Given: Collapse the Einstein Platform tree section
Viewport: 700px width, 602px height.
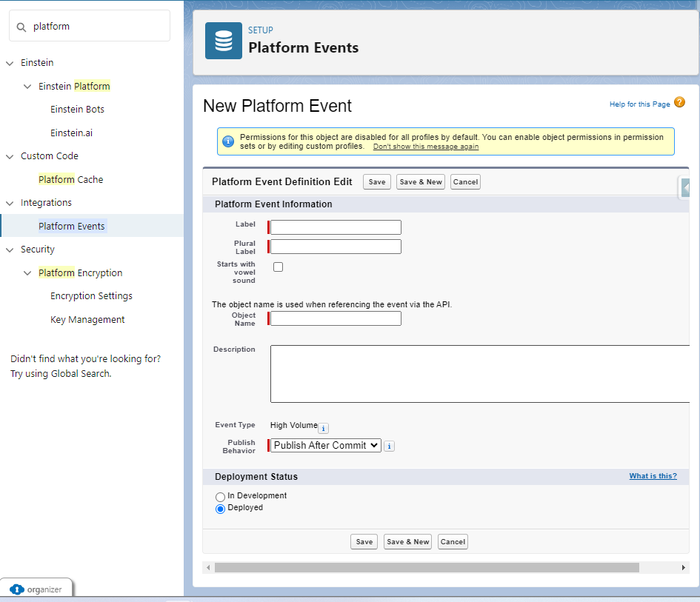Looking at the screenshot, I should 27,86.
